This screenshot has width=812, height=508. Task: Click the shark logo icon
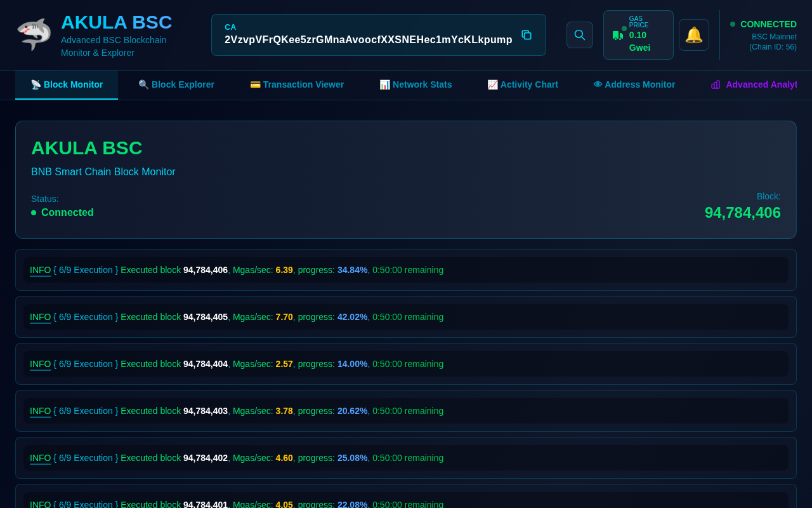[x=34, y=34]
